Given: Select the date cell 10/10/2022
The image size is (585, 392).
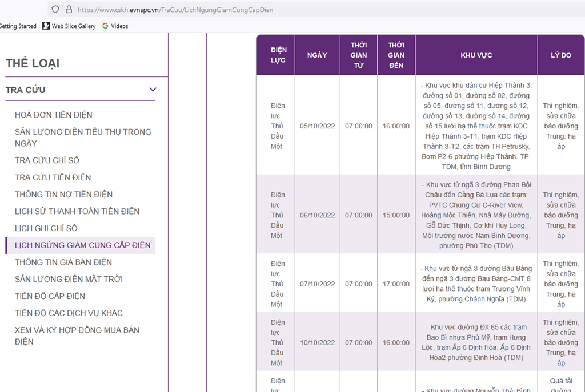Looking at the screenshot, I should click(318, 342).
